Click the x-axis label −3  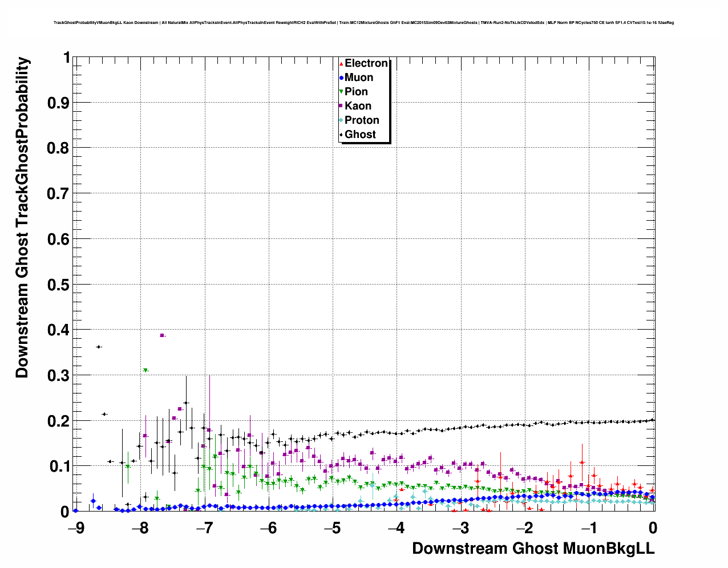(462, 526)
